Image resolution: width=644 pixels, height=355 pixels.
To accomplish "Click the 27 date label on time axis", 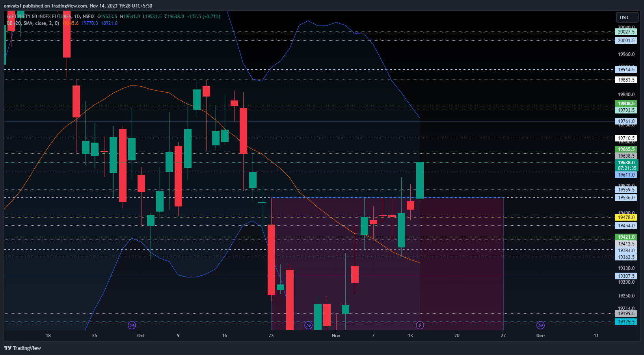I will point(503,336).
